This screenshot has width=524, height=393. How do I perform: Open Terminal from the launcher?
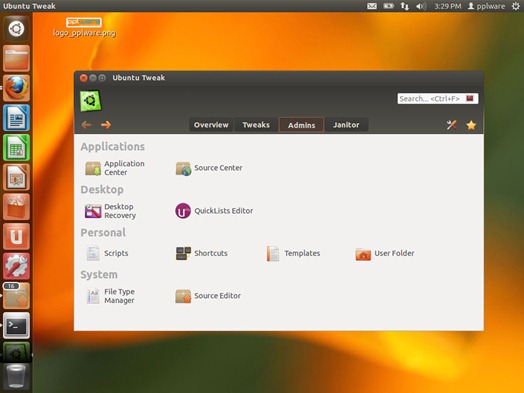point(16,325)
